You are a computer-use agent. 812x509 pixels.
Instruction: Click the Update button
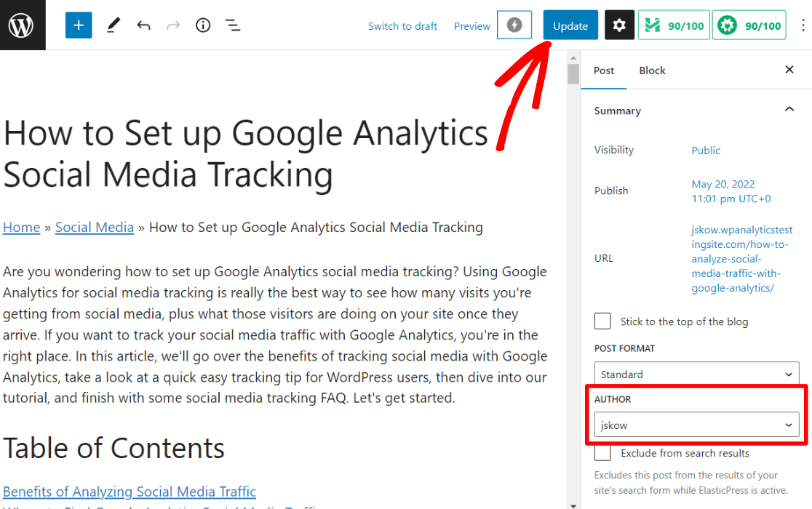coord(570,25)
